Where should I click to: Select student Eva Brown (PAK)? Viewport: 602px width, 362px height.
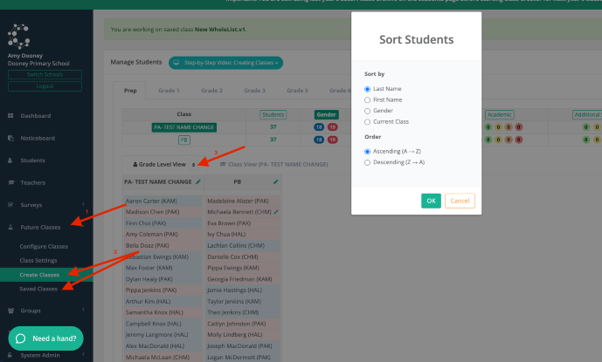coord(243,223)
